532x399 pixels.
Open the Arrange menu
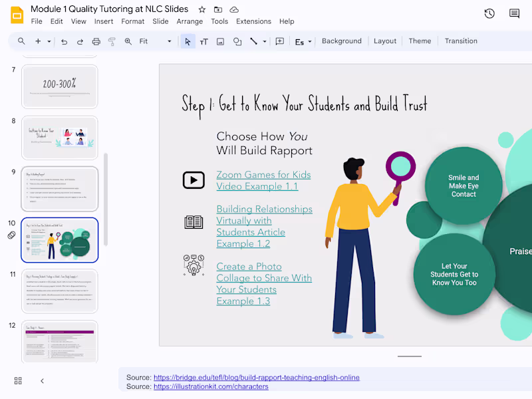pyautogui.click(x=190, y=21)
